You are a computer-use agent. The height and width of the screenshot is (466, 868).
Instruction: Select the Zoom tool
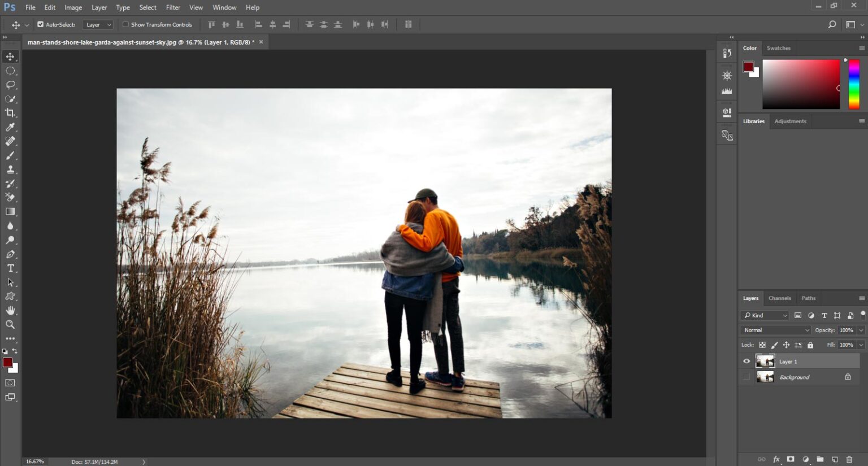[x=10, y=324]
